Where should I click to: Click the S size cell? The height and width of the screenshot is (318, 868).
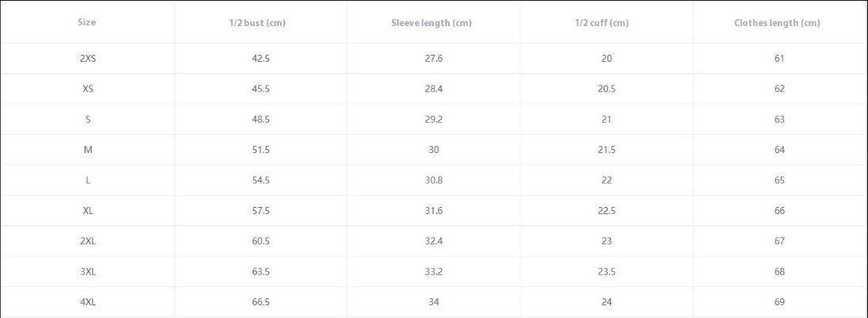tap(87, 119)
